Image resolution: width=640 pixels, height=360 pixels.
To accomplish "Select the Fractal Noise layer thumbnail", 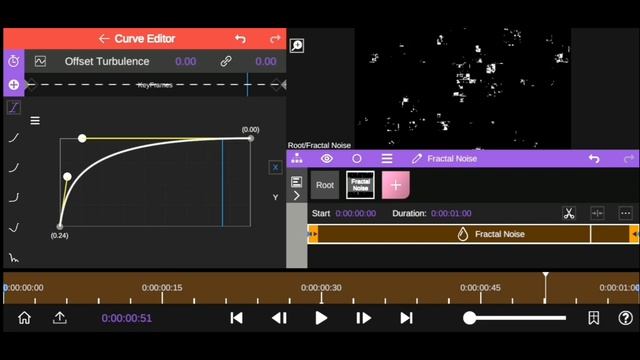I will point(360,185).
